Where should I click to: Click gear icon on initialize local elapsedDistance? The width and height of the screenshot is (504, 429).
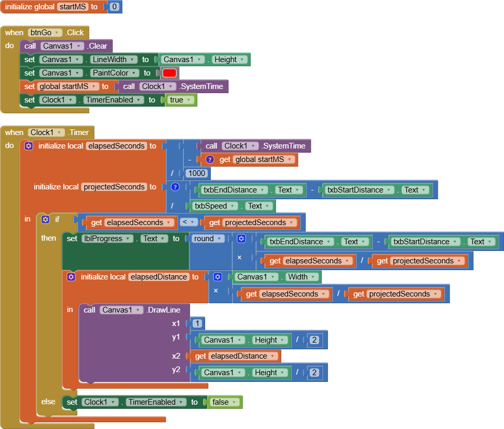pos(71,277)
